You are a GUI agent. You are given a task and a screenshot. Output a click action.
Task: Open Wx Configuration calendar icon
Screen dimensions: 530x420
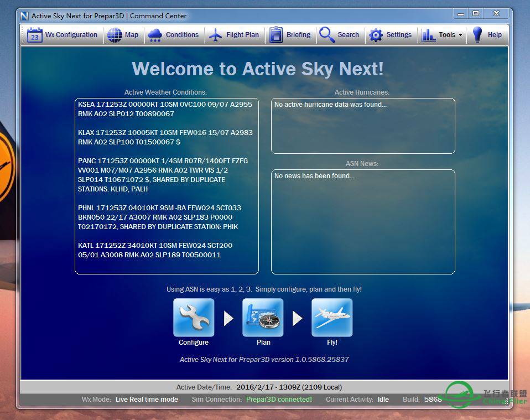(35, 35)
